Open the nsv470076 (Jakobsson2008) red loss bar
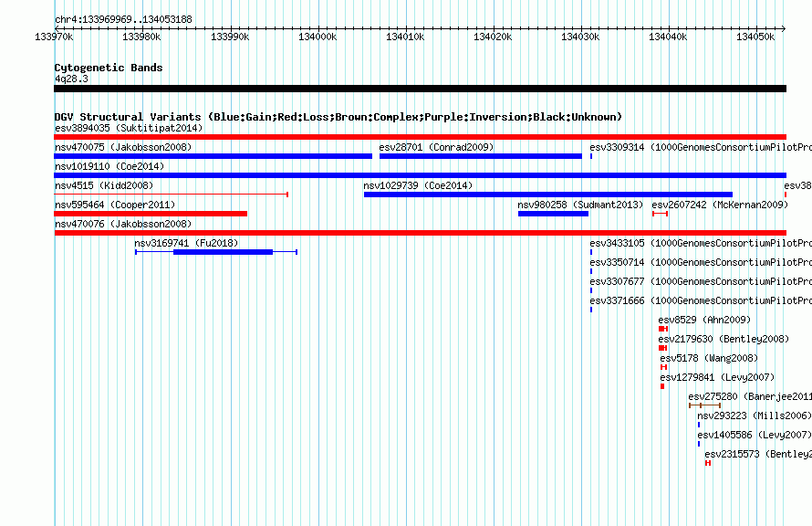This screenshot has height=526, width=812. [x=420, y=233]
